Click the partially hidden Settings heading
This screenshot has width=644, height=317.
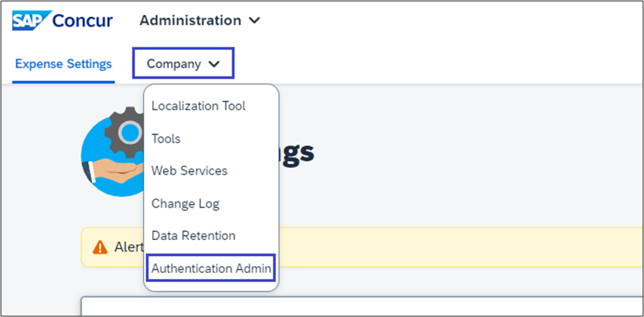pyautogui.click(x=297, y=153)
